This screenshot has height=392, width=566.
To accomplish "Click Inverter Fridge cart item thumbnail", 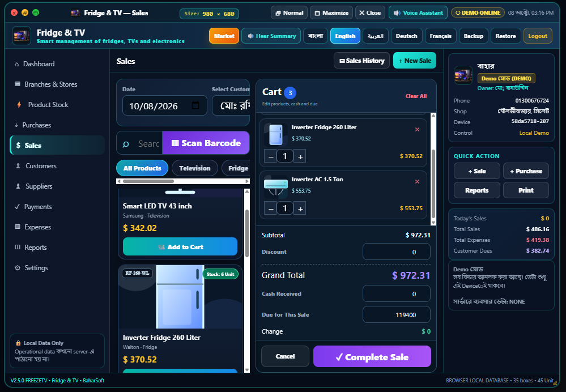I will point(276,134).
